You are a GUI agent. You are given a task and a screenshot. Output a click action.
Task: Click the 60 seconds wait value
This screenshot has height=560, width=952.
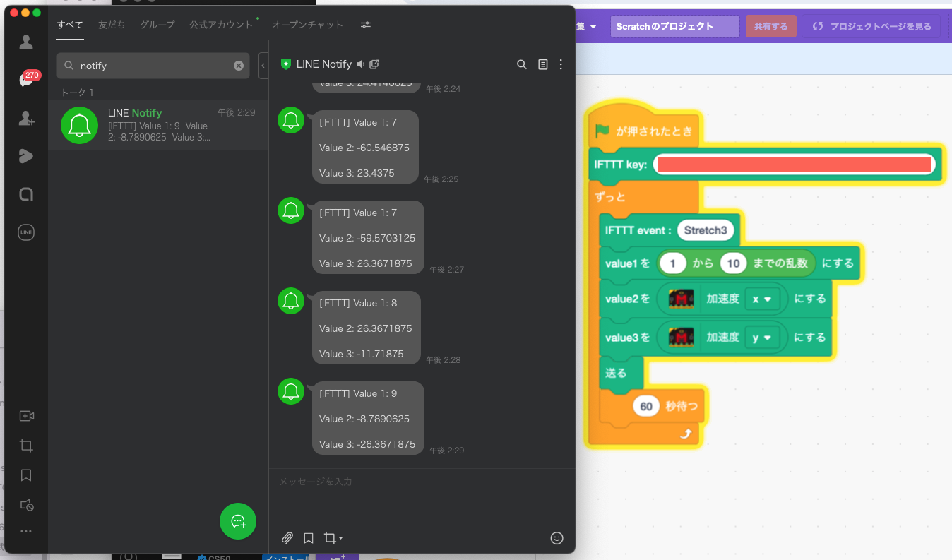(646, 406)
